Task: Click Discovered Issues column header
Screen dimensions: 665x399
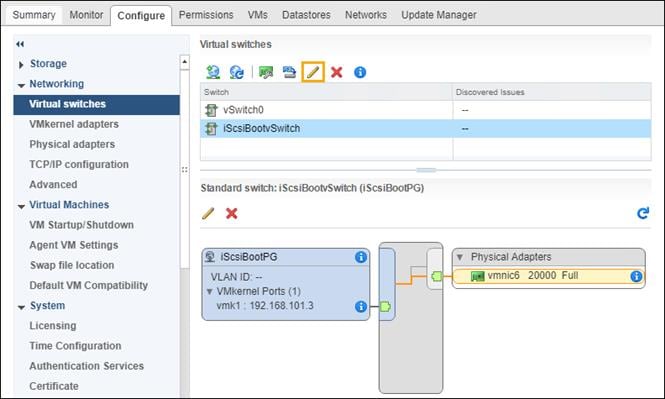Action: [552, 92]
